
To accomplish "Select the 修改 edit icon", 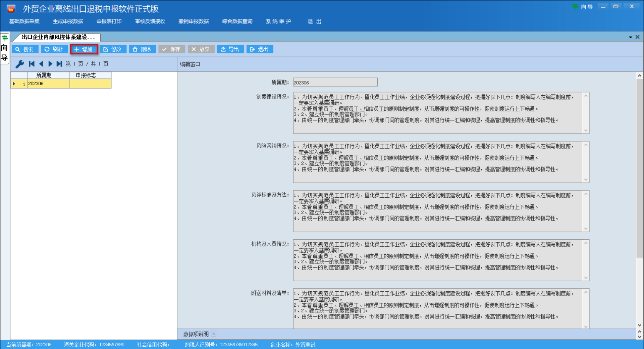I will [106, 49].
